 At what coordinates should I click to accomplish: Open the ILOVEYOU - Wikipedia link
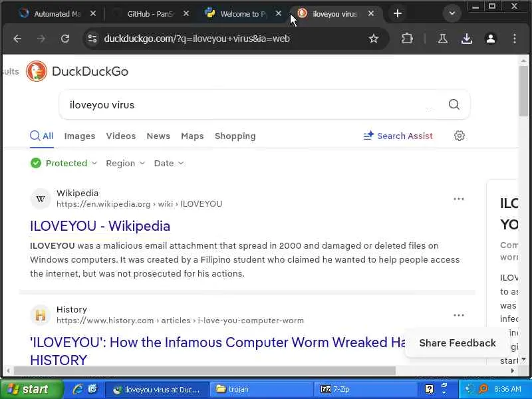(100, 226)
